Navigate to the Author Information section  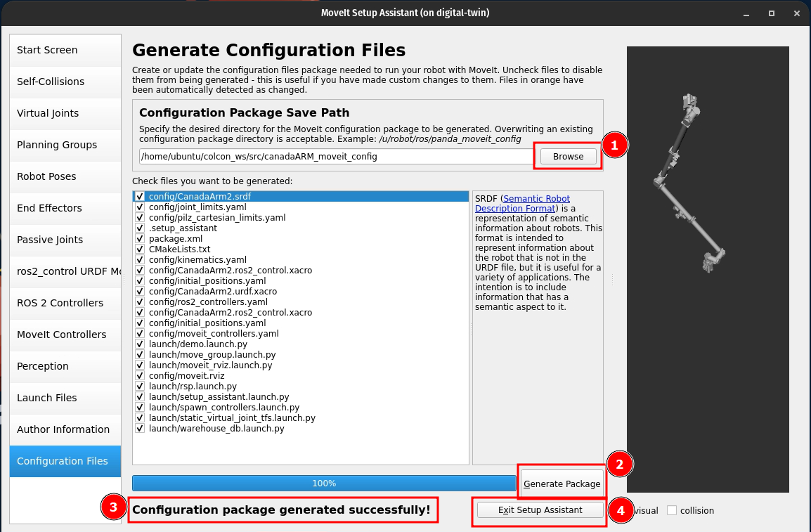coord(65,429)
